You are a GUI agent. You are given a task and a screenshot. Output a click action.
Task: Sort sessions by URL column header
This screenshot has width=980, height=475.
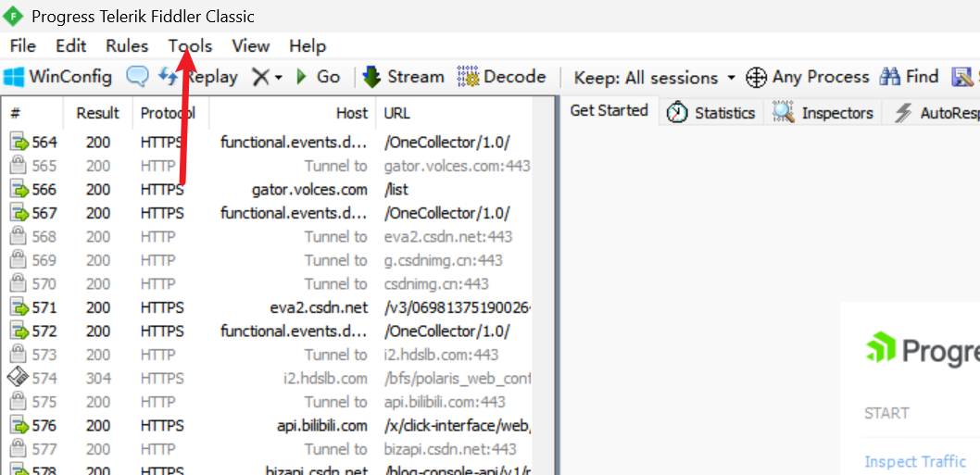pyautogui.click(x=455, y=113)
